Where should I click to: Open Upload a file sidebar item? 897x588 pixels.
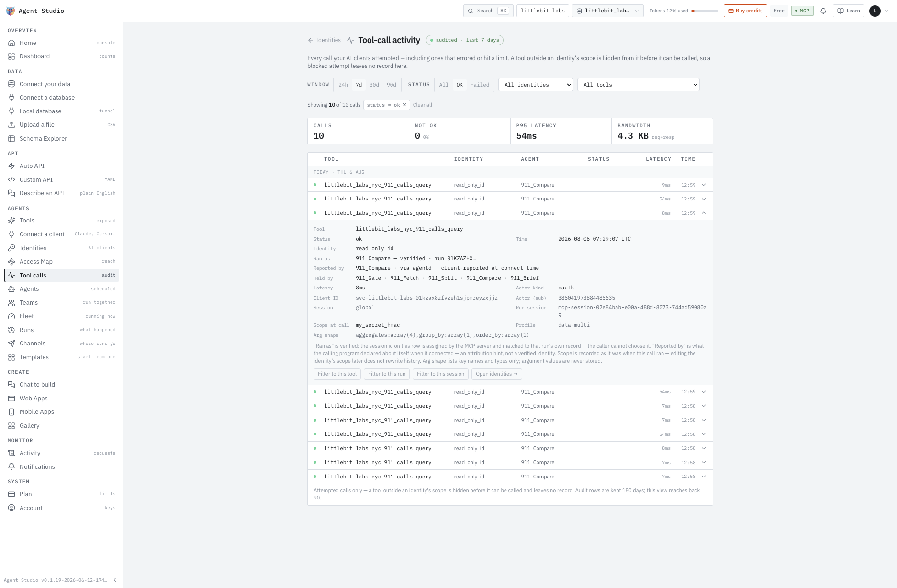click(x=61, y=125)
